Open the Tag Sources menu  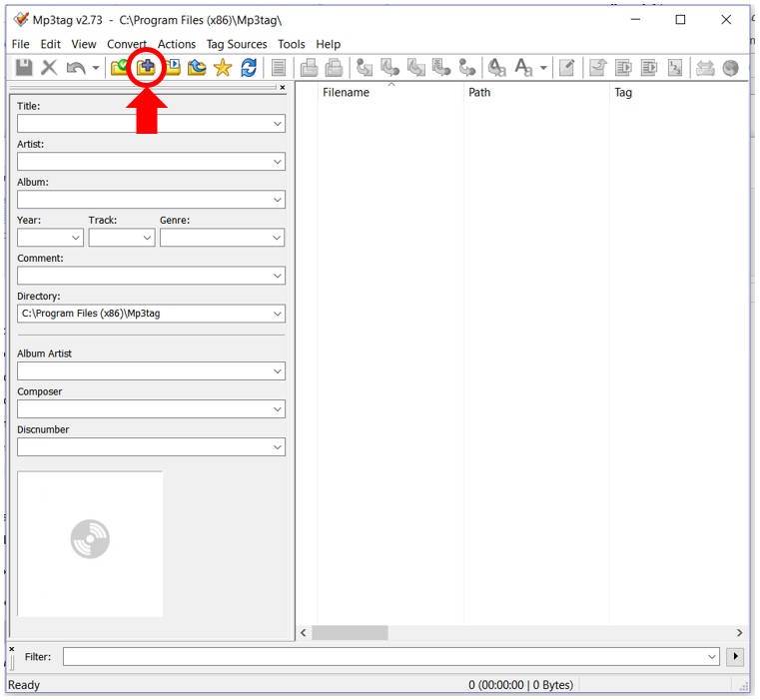[x=237, y=44]
